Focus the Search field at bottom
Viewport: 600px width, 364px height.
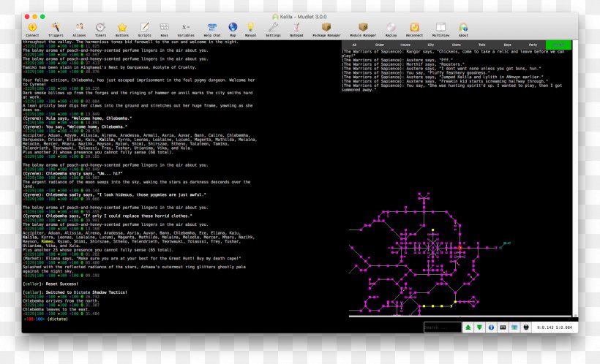click(443, 327)
